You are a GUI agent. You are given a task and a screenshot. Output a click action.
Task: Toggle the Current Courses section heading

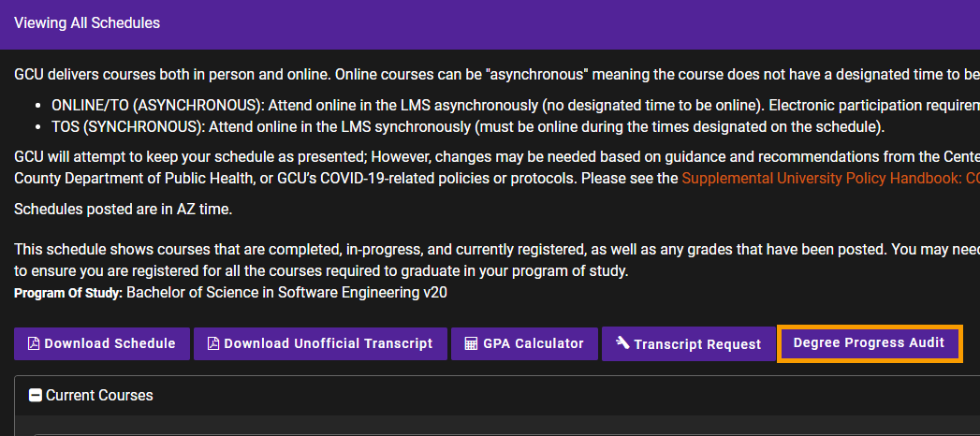pos(99,396)
